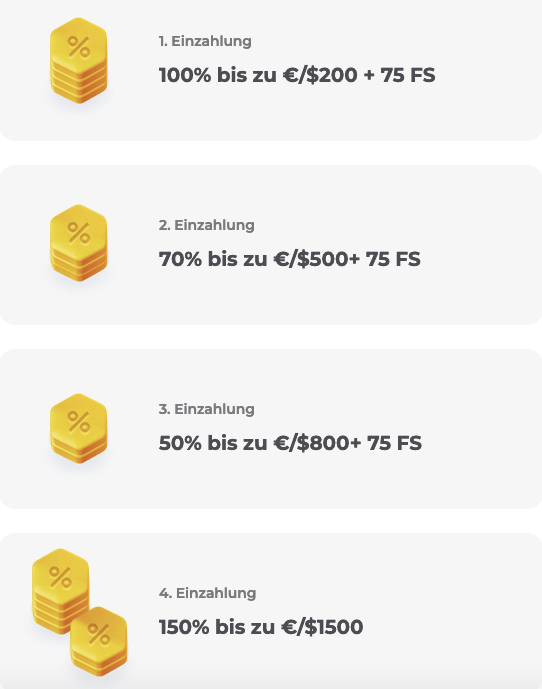This screenshot has height=689, width=542.
Task: Open the first deposit bonus card
Action: [x=271, y=70]
